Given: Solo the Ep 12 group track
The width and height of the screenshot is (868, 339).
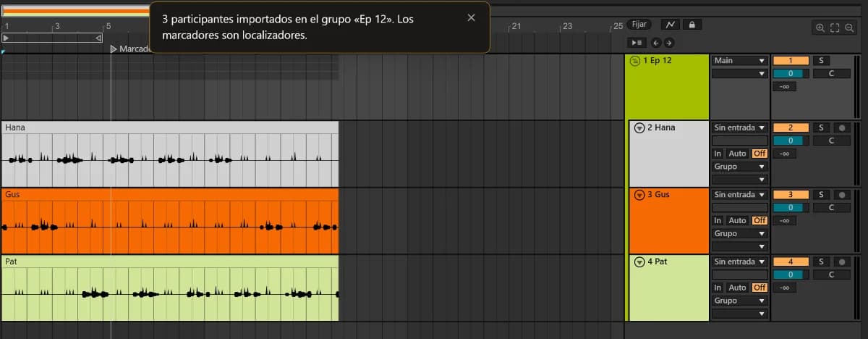Looking at the screenshot, I should click(821, 61).
